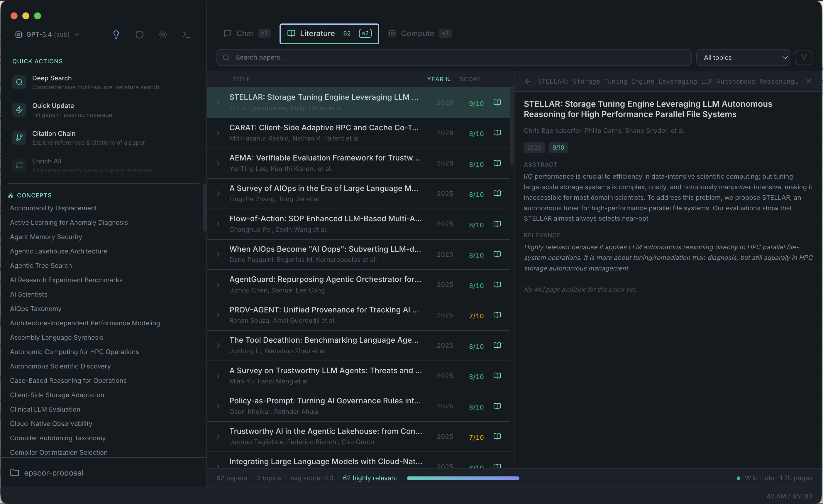This screenshot has height=504, width=823.
Task: Switch to the Compute tab
Action: tap(419, 33)
